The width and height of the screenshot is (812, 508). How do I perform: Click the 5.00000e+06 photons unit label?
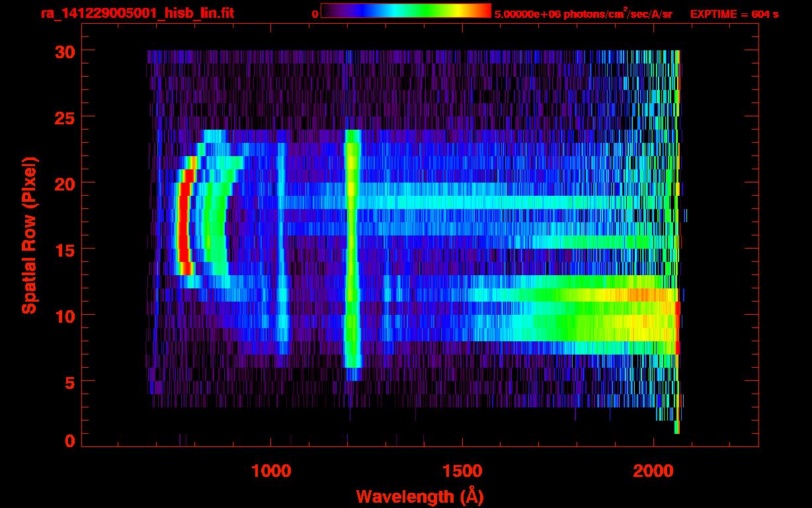click(x=583, y=13)
